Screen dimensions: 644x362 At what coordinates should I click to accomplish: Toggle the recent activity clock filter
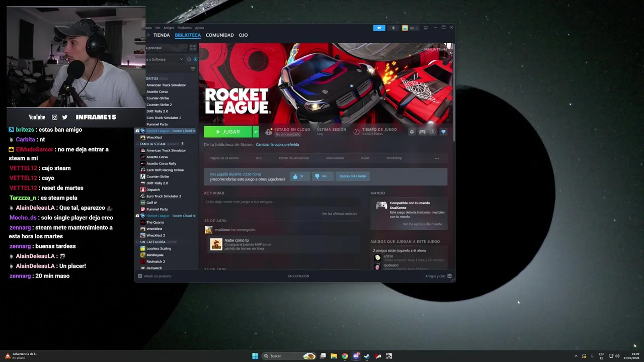point(189,59)
